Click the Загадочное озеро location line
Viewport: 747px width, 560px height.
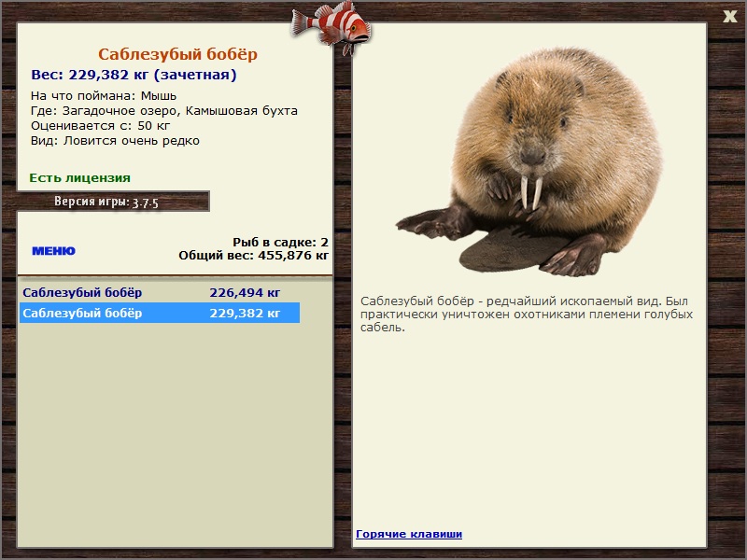click(x=164, y=111)
